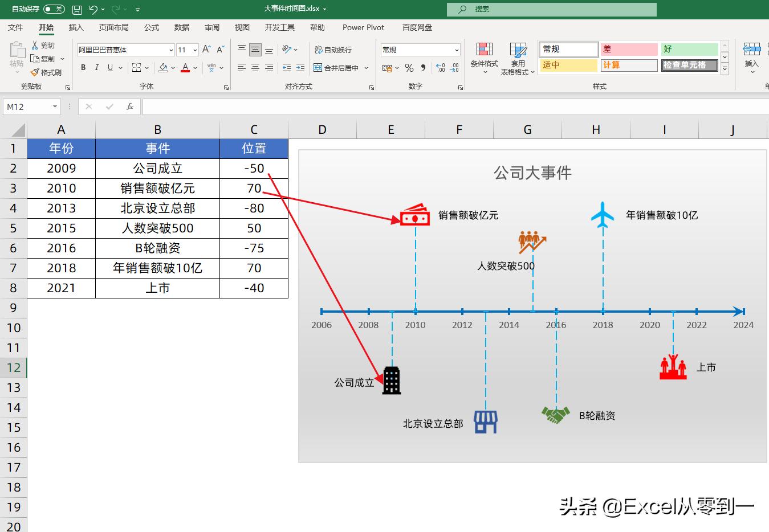The width and height of the screenshot is (769, 532).
Task: Open the font color red swatch
Action: click(185, 71)
